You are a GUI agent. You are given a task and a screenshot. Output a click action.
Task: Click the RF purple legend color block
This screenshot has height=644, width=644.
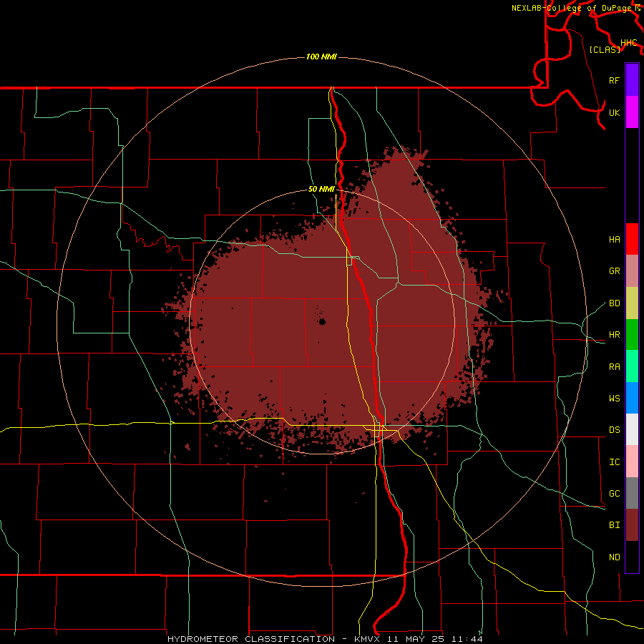[x=632, y=80]
